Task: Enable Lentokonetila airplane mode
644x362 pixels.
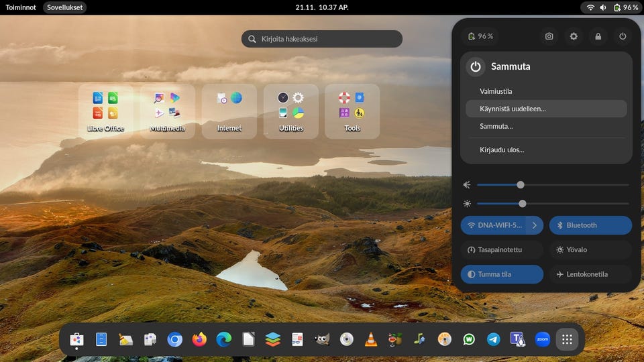Action: click(590, 274)
